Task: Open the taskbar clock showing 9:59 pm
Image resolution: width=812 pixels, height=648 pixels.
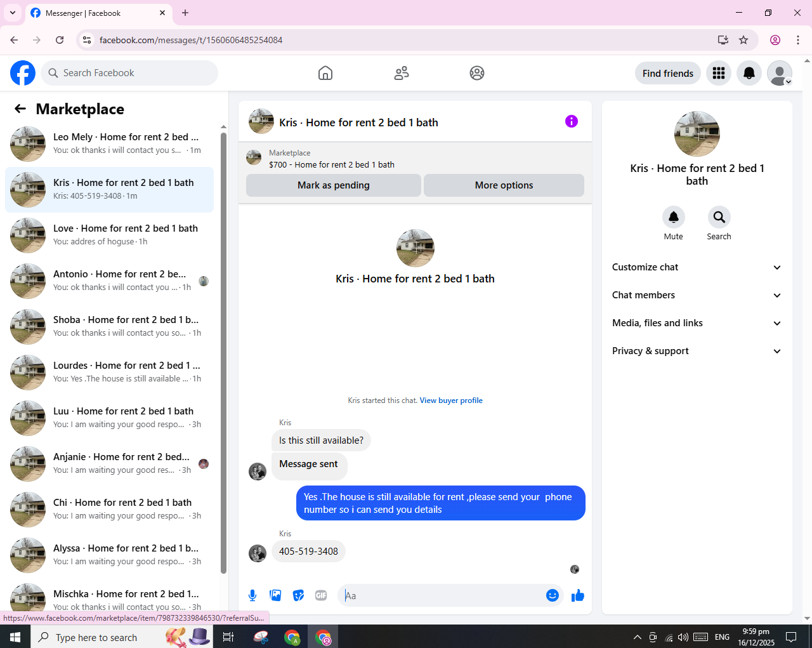Action: [756, 637]
